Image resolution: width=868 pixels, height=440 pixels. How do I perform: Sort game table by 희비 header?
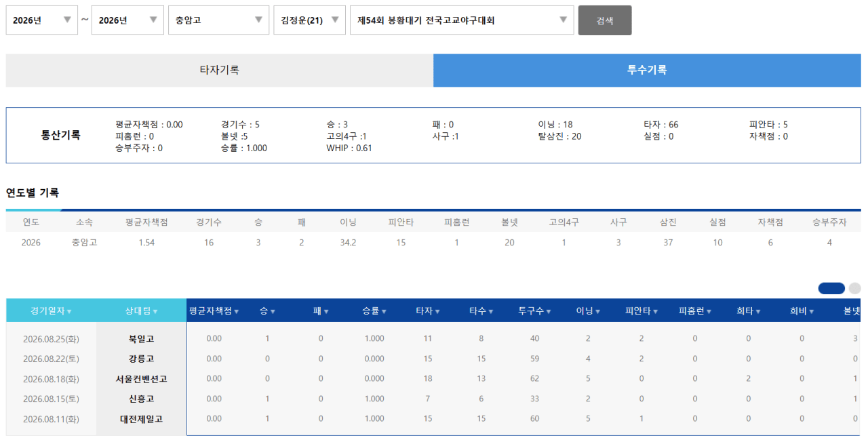802,311
